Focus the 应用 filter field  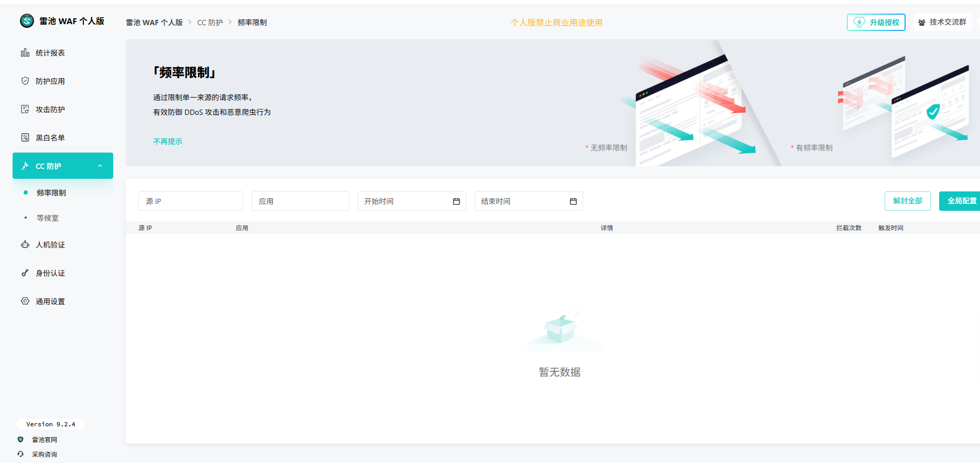(300, 201)
